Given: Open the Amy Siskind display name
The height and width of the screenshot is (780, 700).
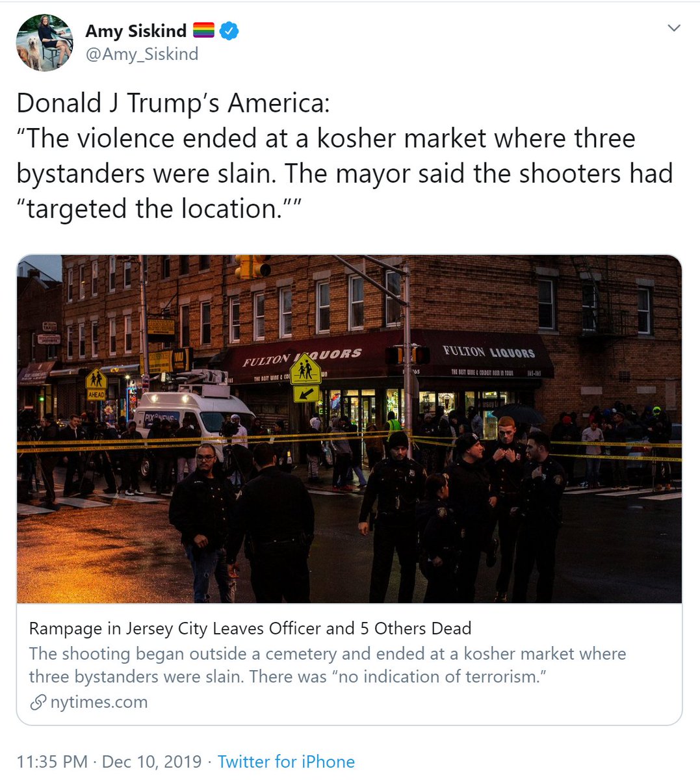Looking at the screenshot, I should [x=136, y=31].
